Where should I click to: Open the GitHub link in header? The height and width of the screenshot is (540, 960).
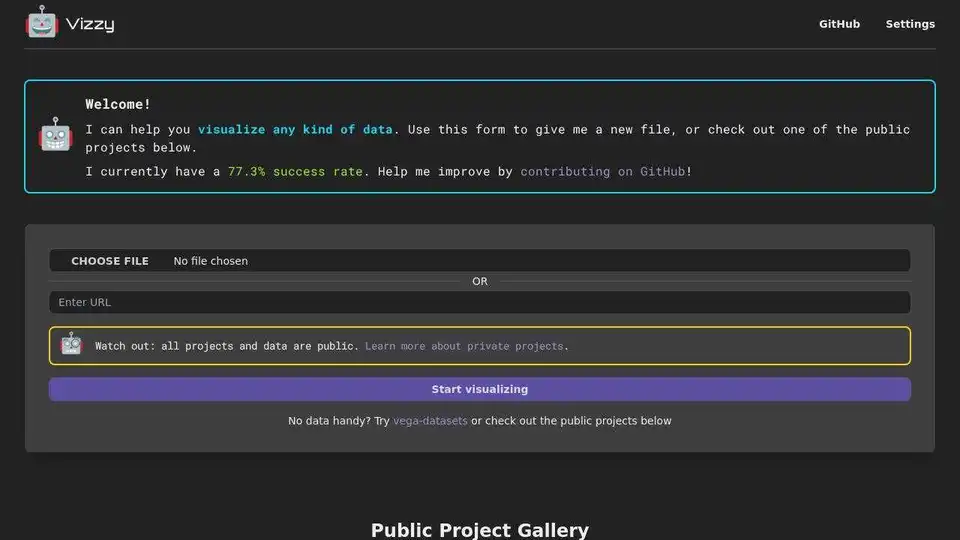[839, 24]
